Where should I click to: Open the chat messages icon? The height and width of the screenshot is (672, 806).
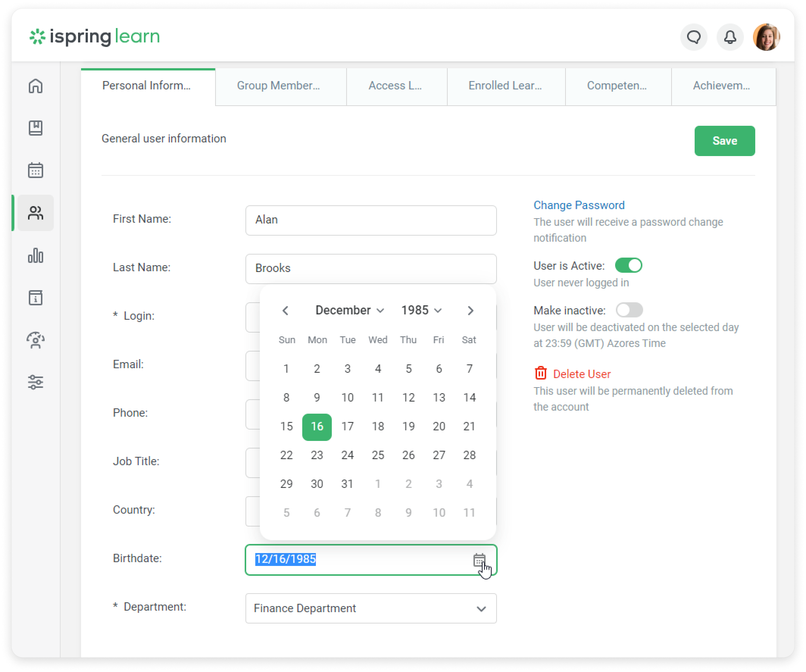(694, 37)
